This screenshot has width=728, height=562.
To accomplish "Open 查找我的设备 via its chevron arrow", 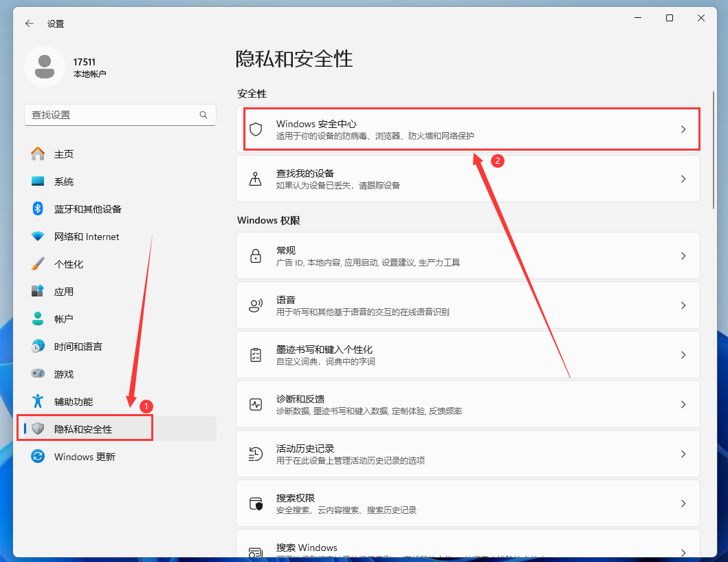I will click(x=683, y=179).
